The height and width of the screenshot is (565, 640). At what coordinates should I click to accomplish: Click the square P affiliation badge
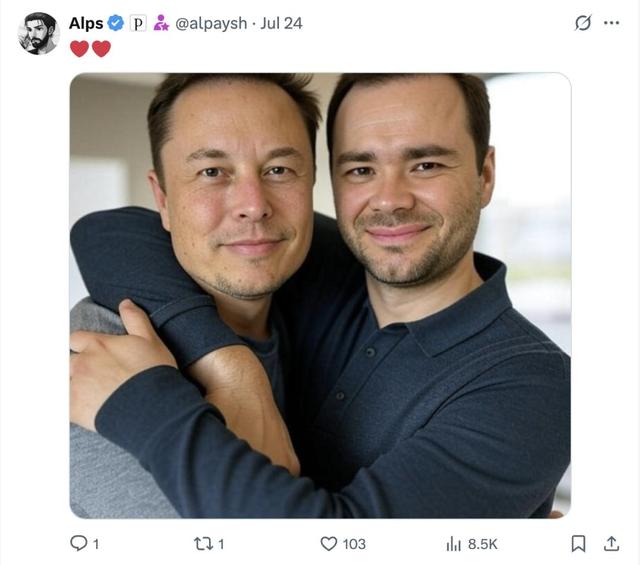click(x=138, y=23)
